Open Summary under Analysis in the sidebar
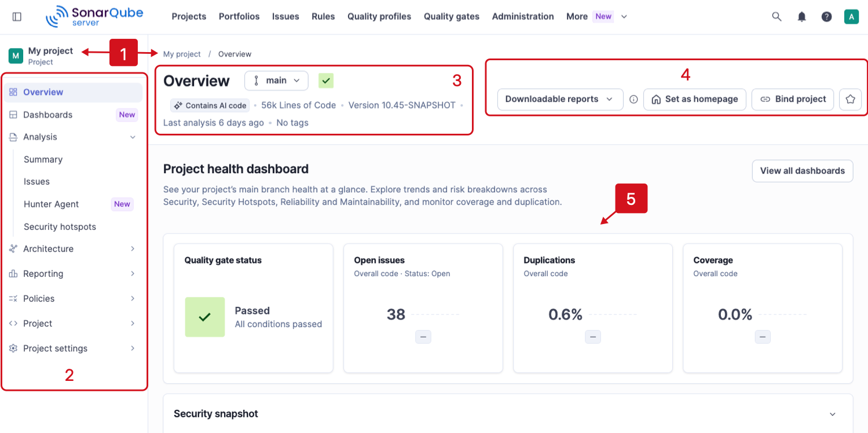868x433 pixels. tap(43, 160)
